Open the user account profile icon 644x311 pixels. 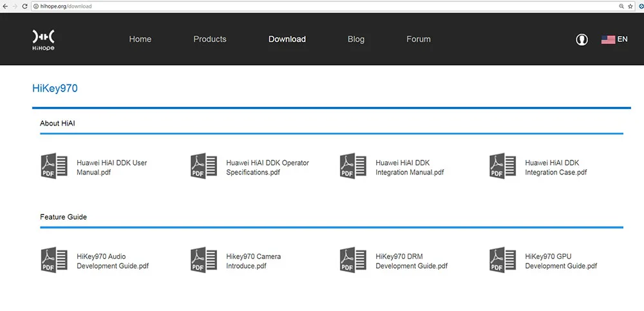point(582,39)
